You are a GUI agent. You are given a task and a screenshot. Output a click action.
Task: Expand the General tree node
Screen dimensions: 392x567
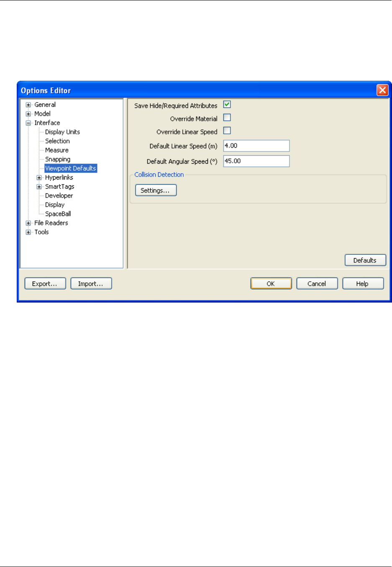click(28, 105)
